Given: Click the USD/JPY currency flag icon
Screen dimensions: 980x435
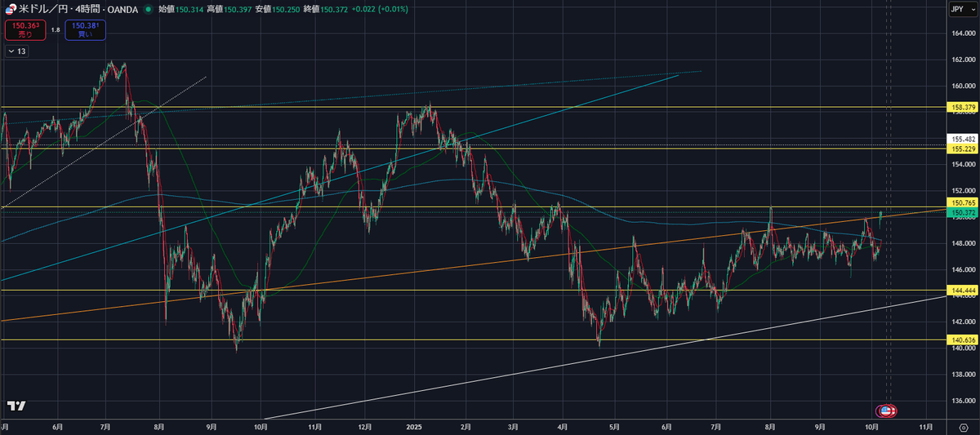Looking at the screenshot, I should [10, 9].
